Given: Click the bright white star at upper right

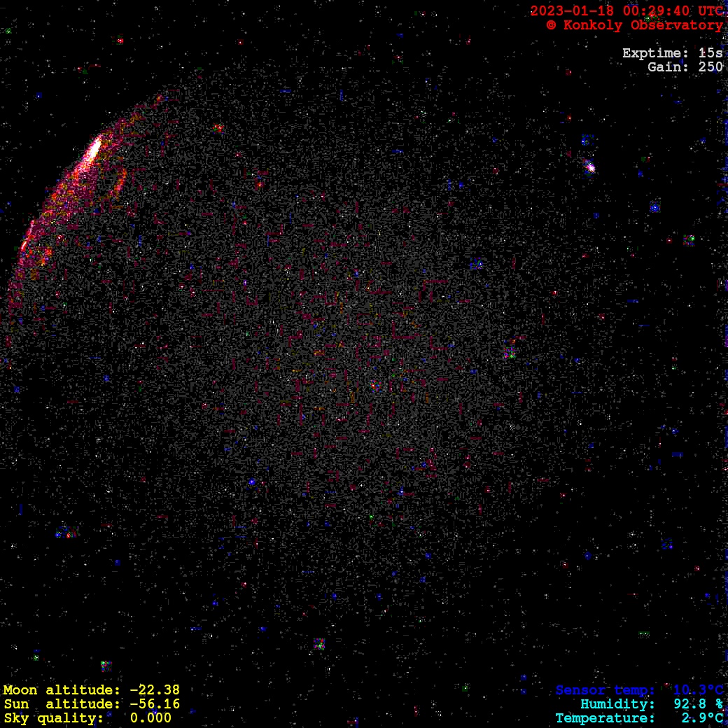Looking at the screenshot, I should pos(589,167).
